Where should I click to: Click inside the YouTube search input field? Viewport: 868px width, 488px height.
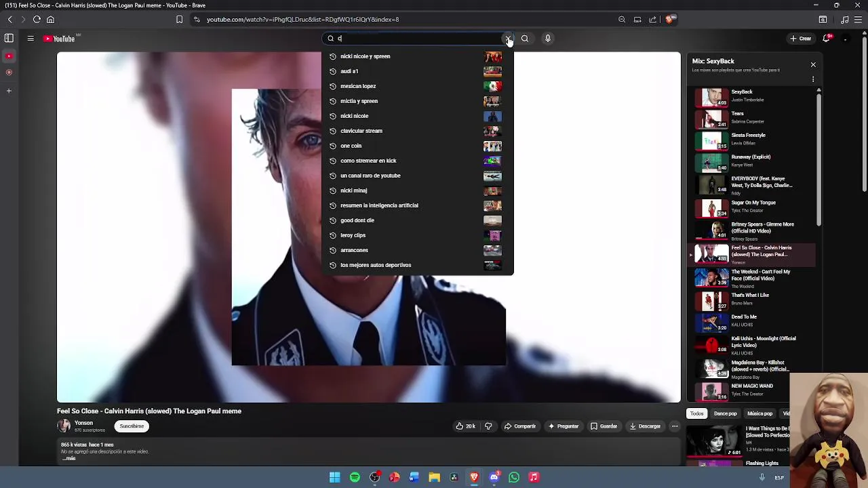[417, 39]
